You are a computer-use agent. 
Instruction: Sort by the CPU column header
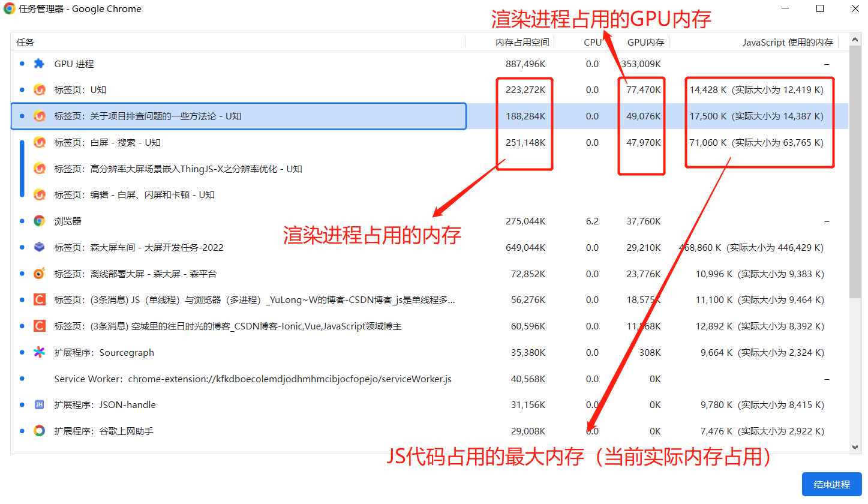[x=579, y=42]
